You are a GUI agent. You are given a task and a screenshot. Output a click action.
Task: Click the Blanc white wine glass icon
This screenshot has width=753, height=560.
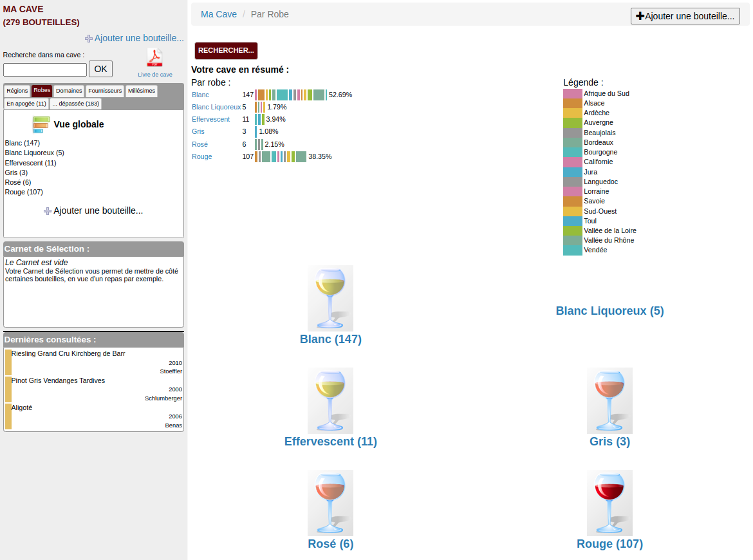click(x=330, y=298)
